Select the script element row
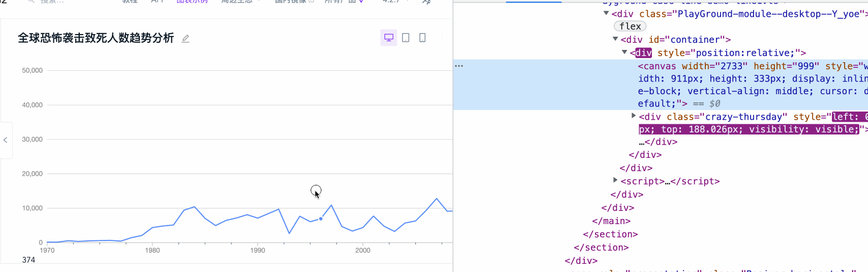The width and height of the screenshot is (868, 272). coord(670,181)
